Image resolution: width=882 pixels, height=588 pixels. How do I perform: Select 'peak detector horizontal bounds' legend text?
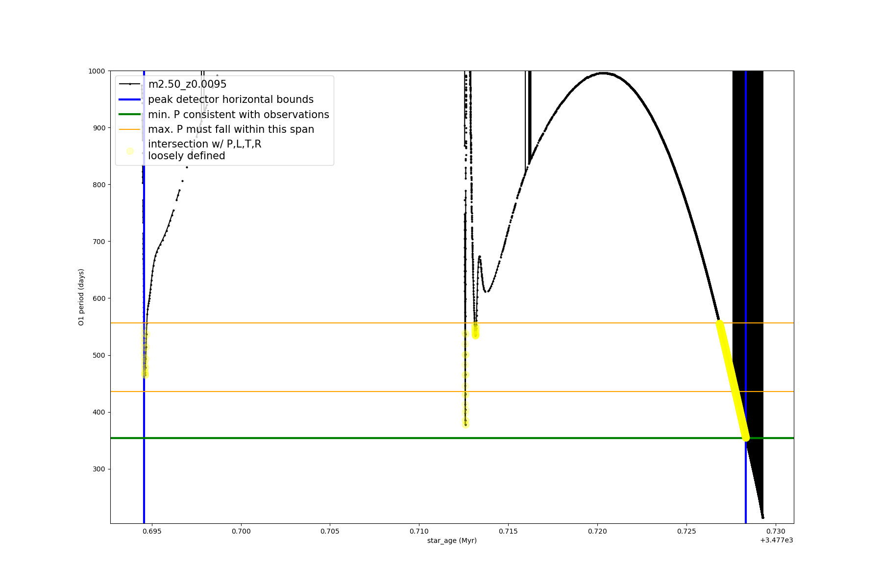tap(230, 99)
